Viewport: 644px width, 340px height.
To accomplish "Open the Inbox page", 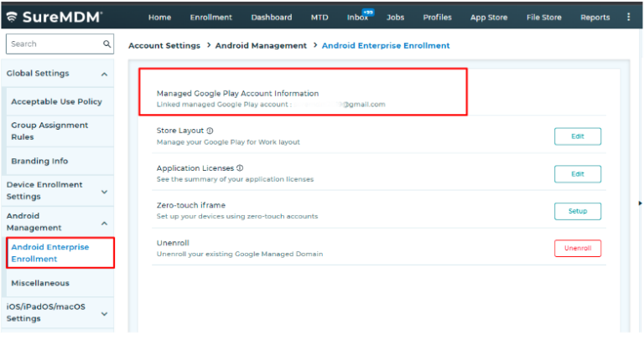I will coord(357,18).
